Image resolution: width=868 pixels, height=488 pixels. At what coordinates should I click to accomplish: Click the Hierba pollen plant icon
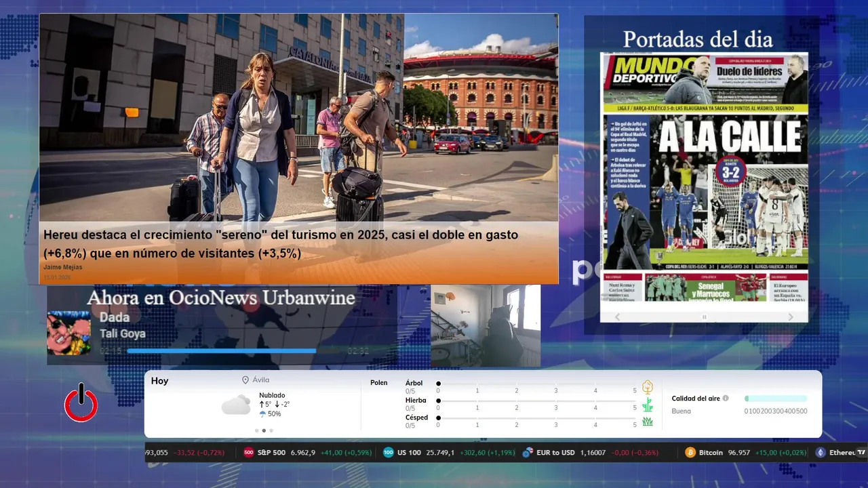pyautogui.click(x=648, y=405)
